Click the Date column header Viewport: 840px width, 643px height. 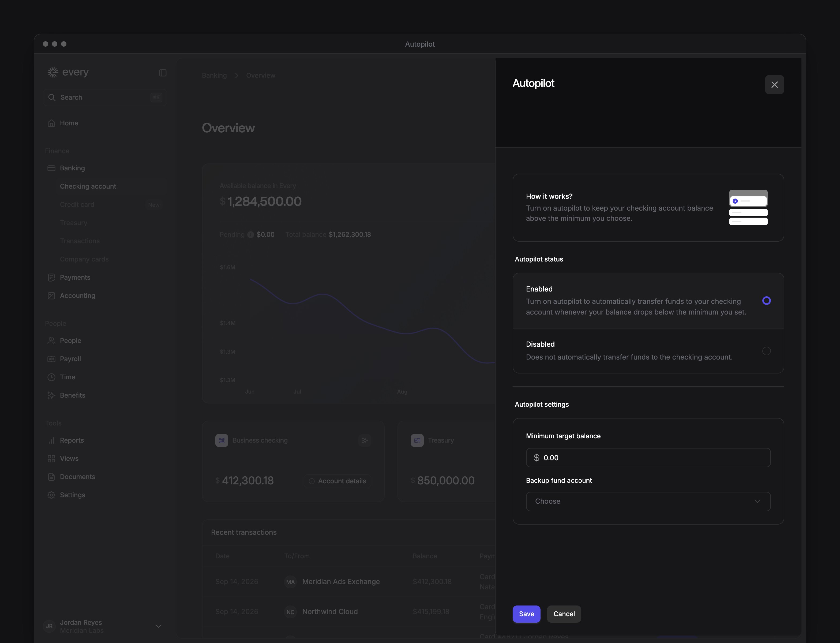(222, 556)
